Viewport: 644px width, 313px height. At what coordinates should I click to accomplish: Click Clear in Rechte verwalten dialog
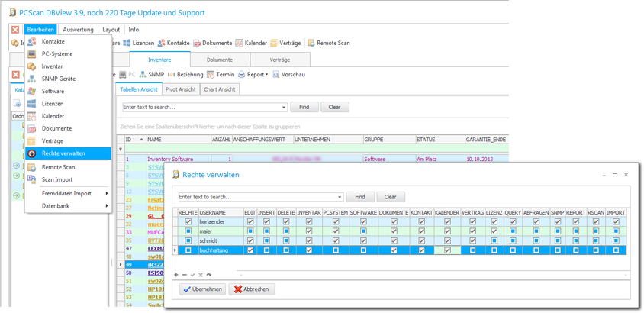(391, 197)
